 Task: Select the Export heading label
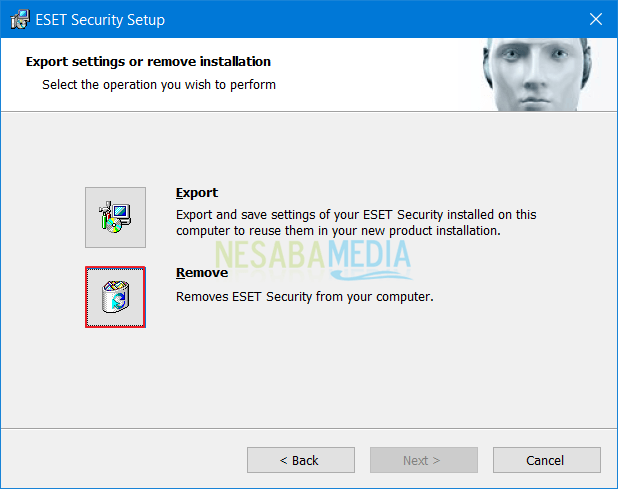click(x=197, y=193)
